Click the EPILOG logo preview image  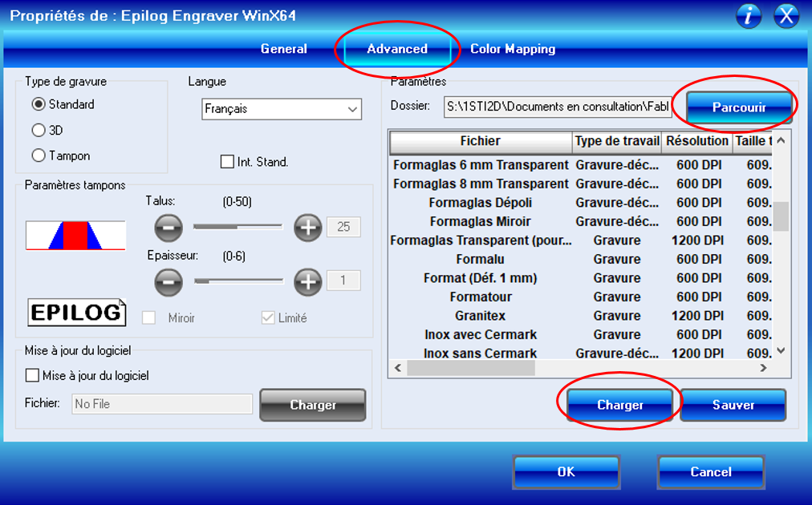click(x=77, y=313)
